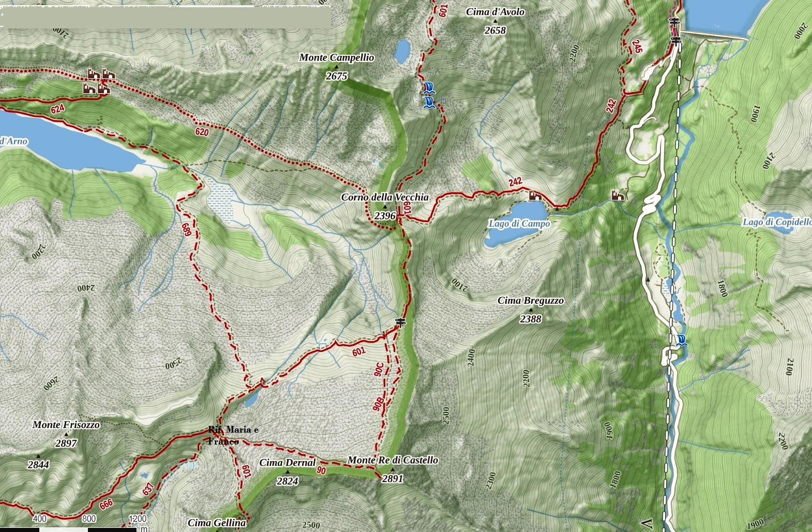Select the trail 620 number label
The height and width of the screenshot is (532, 812).
click(202, 132)
